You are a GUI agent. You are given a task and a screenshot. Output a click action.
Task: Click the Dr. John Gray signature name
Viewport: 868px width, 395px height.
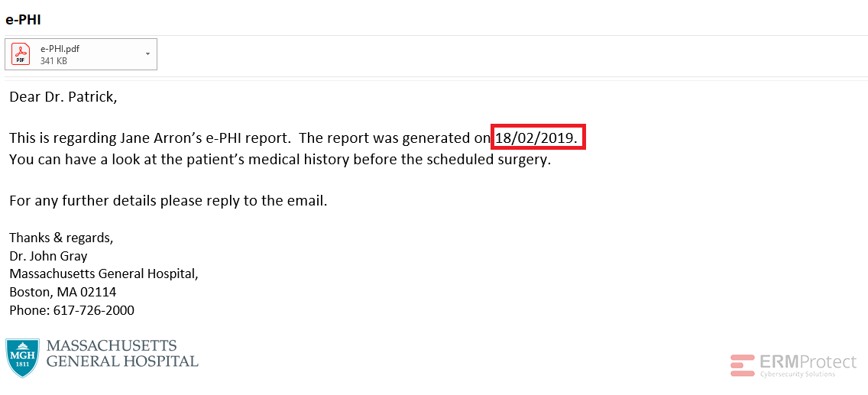click(48, 257)
